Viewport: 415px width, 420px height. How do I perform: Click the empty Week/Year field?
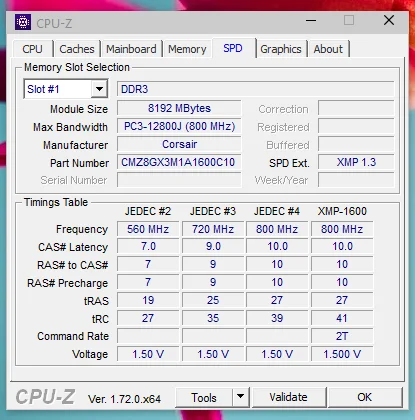pos(356,180)
